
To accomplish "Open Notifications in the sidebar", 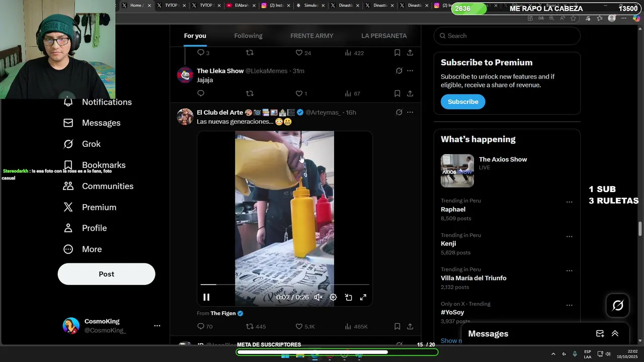I will (x=98, y=102).
